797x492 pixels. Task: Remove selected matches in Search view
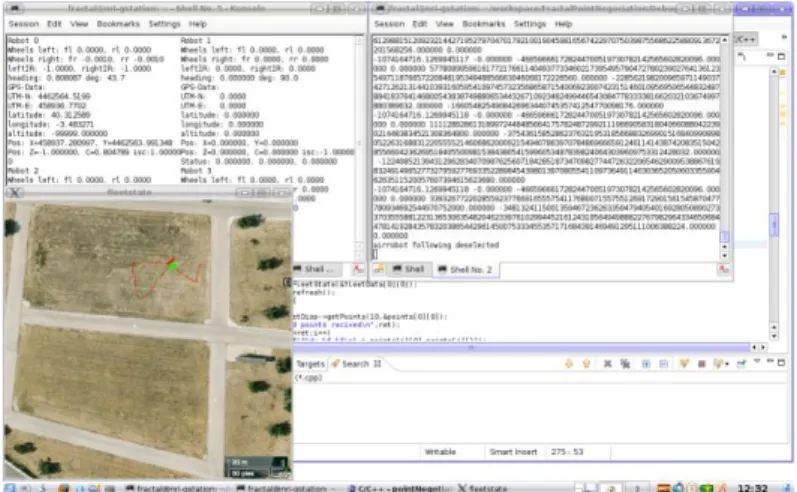point(607,364)
